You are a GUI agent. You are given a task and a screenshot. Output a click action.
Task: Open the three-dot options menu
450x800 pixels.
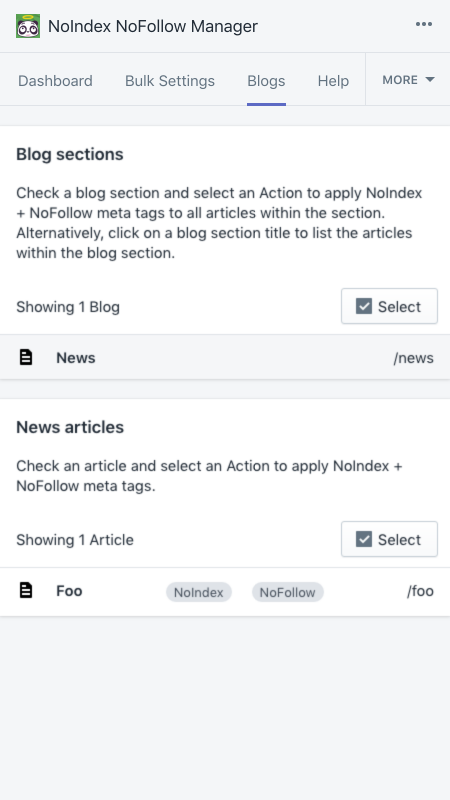tap(423, 24)
